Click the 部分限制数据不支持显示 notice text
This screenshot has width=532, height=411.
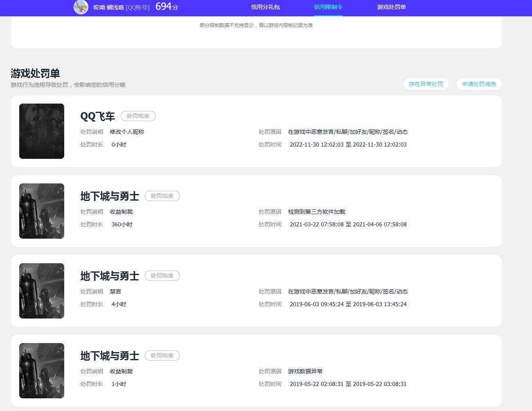256,25
